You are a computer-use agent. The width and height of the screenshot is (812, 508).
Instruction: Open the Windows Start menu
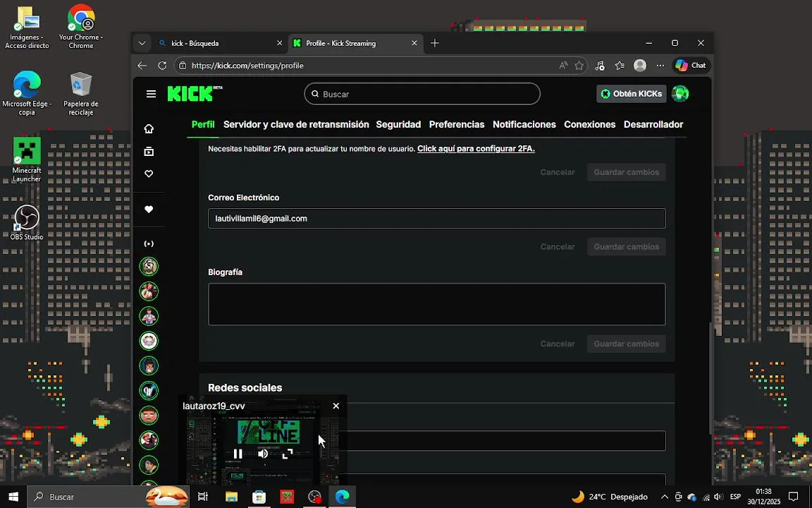(13, 497)
